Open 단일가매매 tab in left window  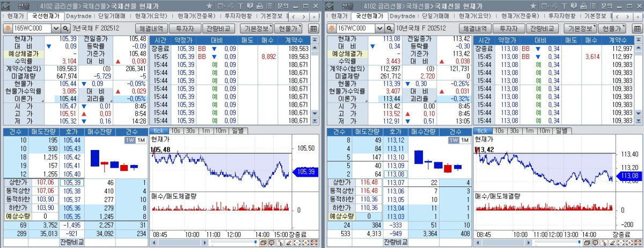[x=112, y=16]
